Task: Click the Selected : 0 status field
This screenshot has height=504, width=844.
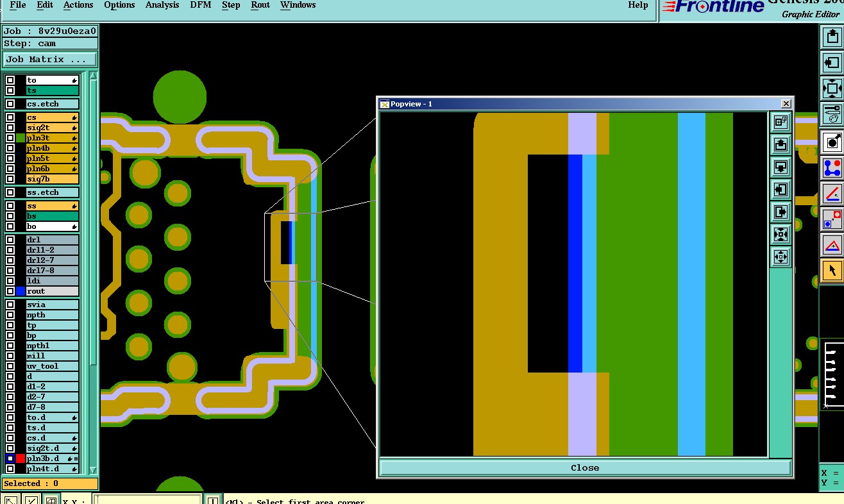Action: click(x=50, y=483)
